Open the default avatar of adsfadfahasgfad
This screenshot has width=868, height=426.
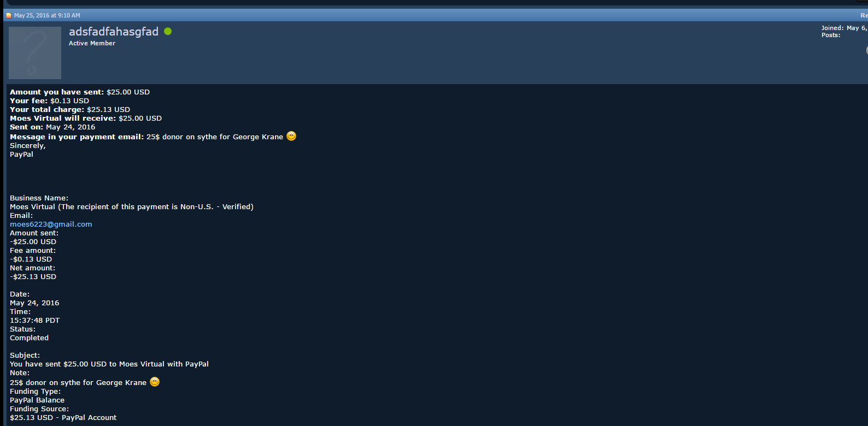click(35, 53)
